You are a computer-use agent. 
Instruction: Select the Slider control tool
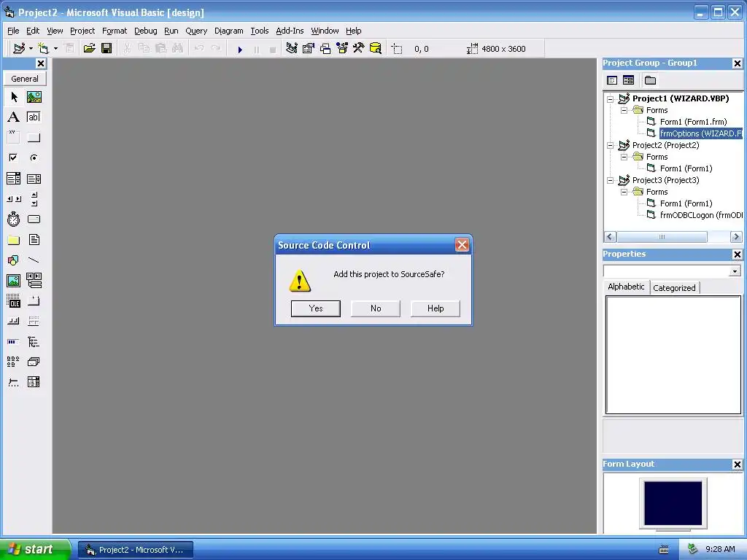(x=14, y=382)
